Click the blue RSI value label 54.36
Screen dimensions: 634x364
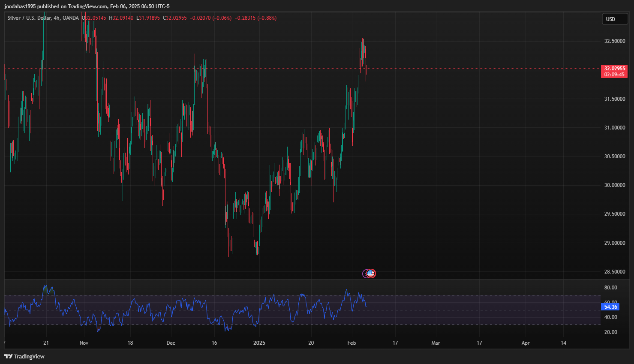point(610,307)
